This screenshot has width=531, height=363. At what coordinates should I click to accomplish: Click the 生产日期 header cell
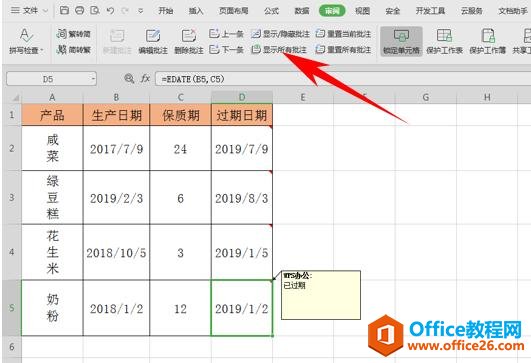[116, 115]
